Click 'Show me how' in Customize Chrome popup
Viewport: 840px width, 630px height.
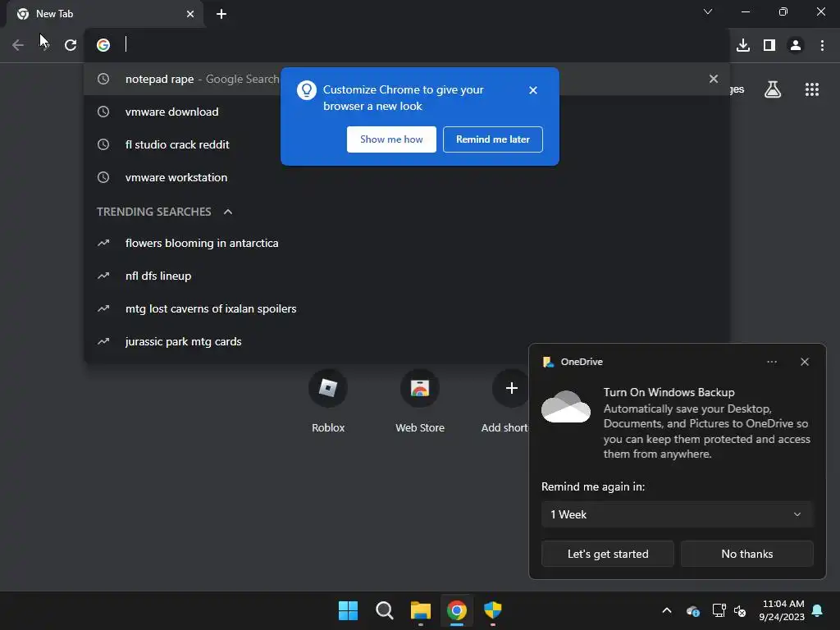click(x=391, y=139)
